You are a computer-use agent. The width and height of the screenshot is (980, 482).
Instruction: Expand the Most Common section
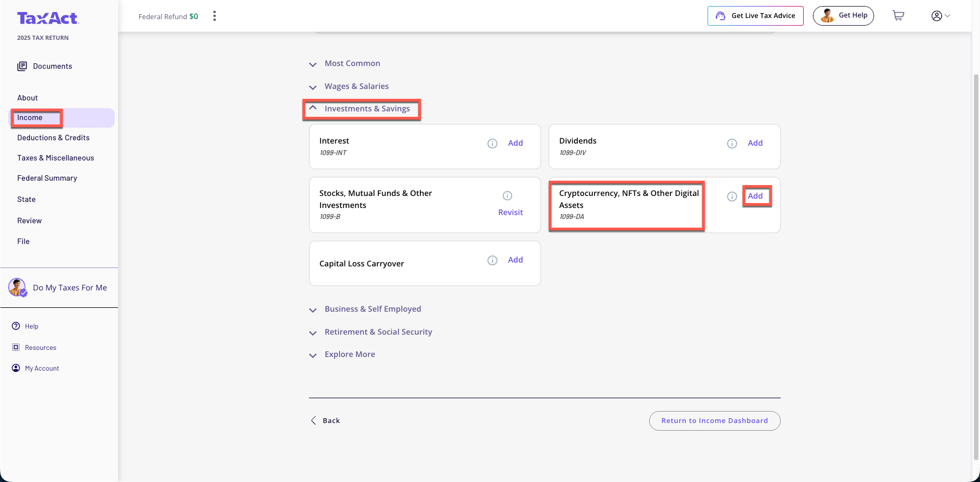pos(313,64)
